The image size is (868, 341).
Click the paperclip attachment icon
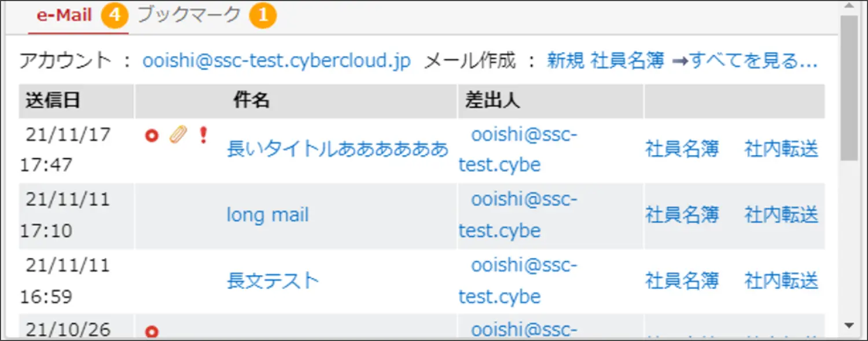click(178, 135)
